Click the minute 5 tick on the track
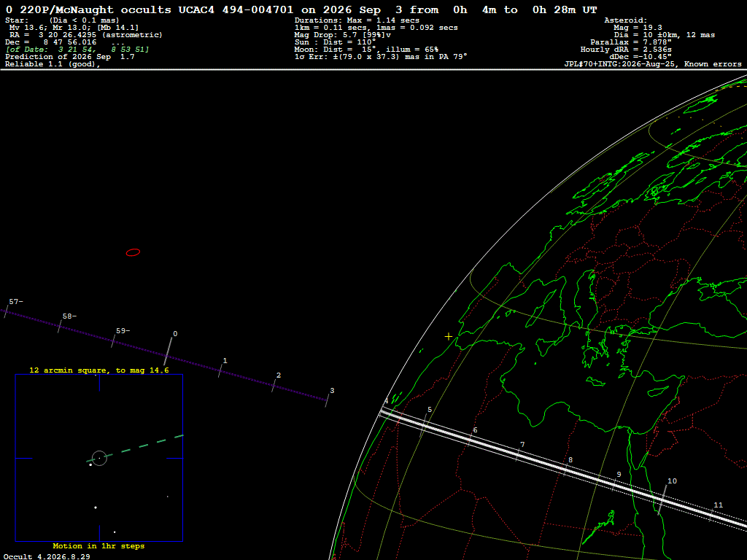 [423, 426]
